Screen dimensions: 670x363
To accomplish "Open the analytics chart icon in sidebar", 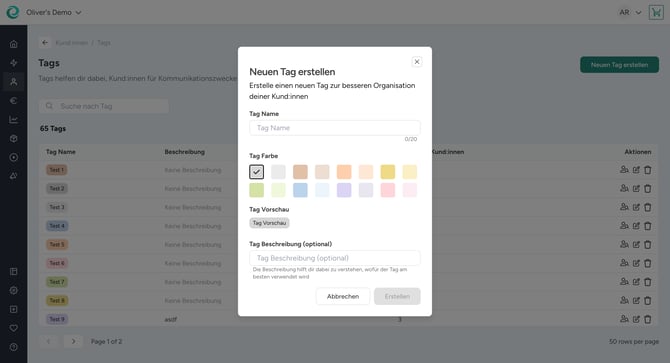I will click(x=14, y=120).
